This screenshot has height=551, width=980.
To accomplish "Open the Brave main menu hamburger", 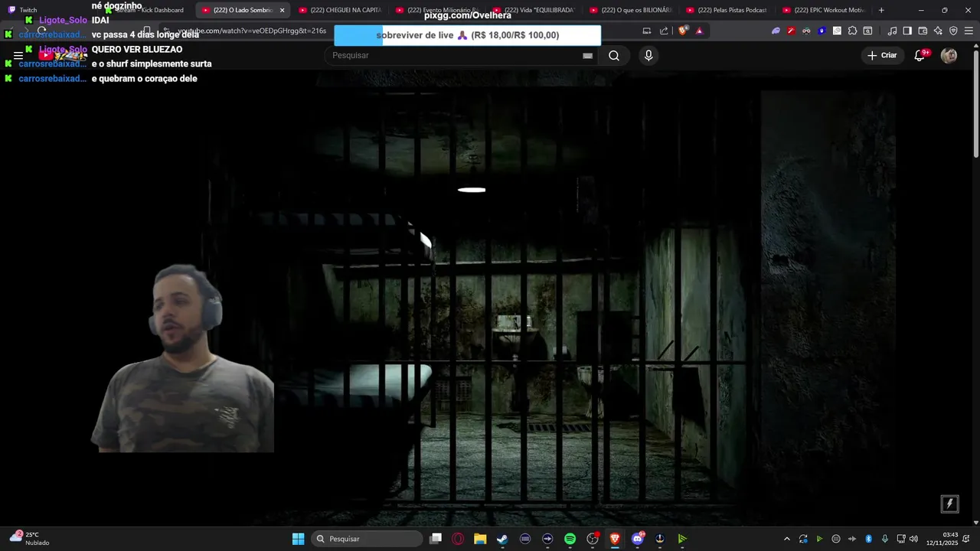I will coord(969,31).
